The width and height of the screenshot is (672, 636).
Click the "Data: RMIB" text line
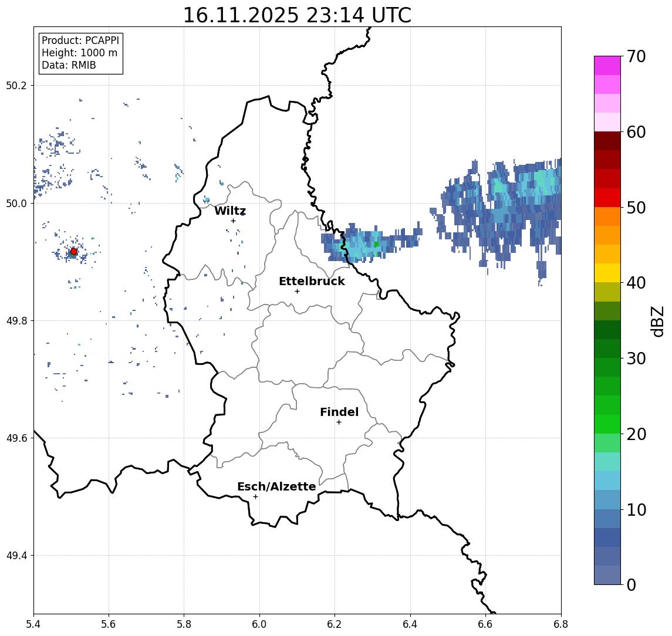click(69, 65)
